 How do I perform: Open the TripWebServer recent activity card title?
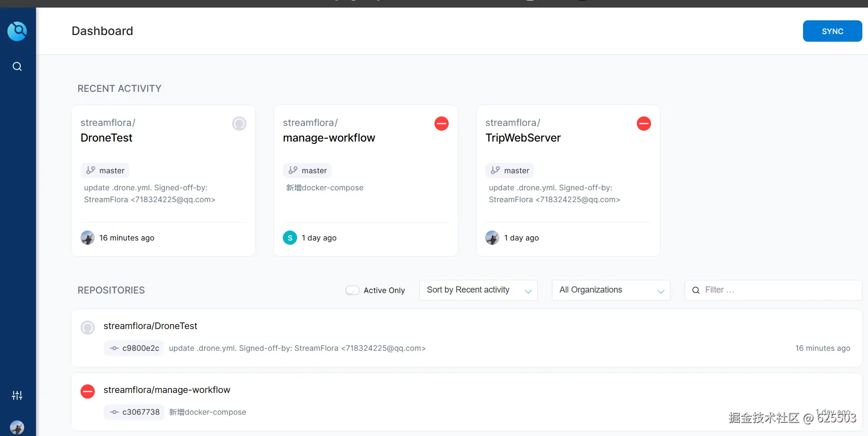(523, 138)
